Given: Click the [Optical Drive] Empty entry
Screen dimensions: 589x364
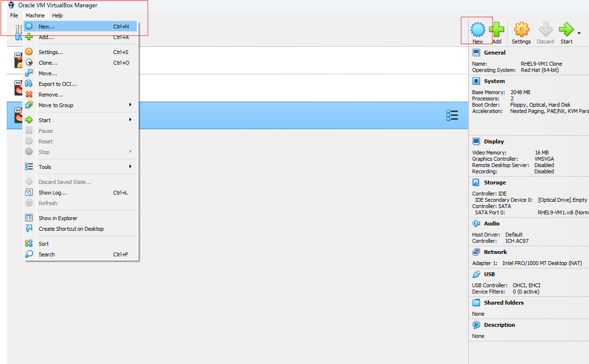Looking at the screenshot, I should tap(563, 200).
